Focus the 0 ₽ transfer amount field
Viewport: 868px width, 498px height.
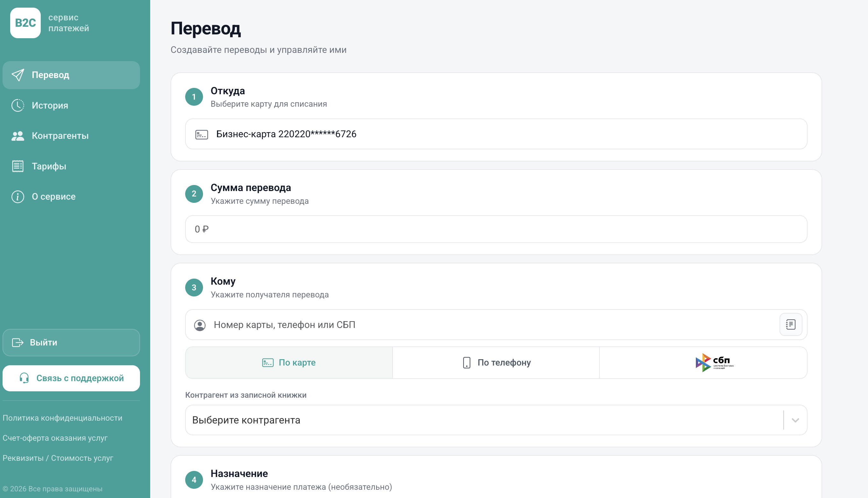(x=496, y=229)
